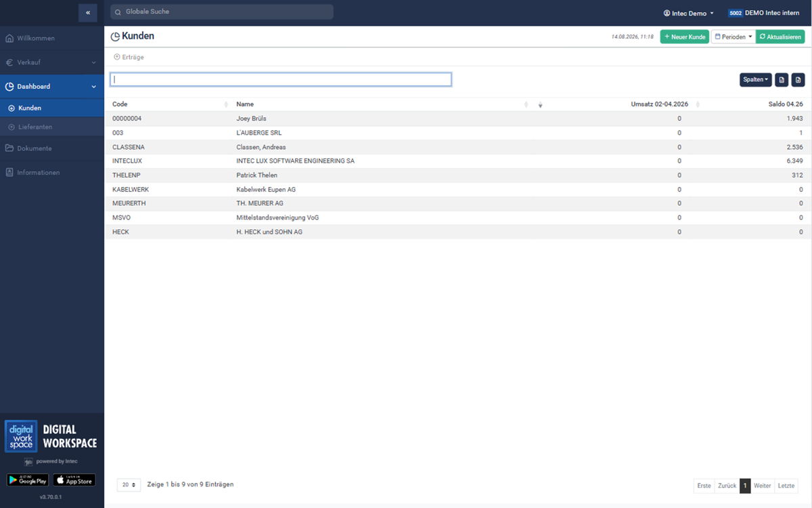Screen dimensions: 812x508
Task: Toggle sort on Umsatz 02-04.2026 column
Action: coord(698,104)
